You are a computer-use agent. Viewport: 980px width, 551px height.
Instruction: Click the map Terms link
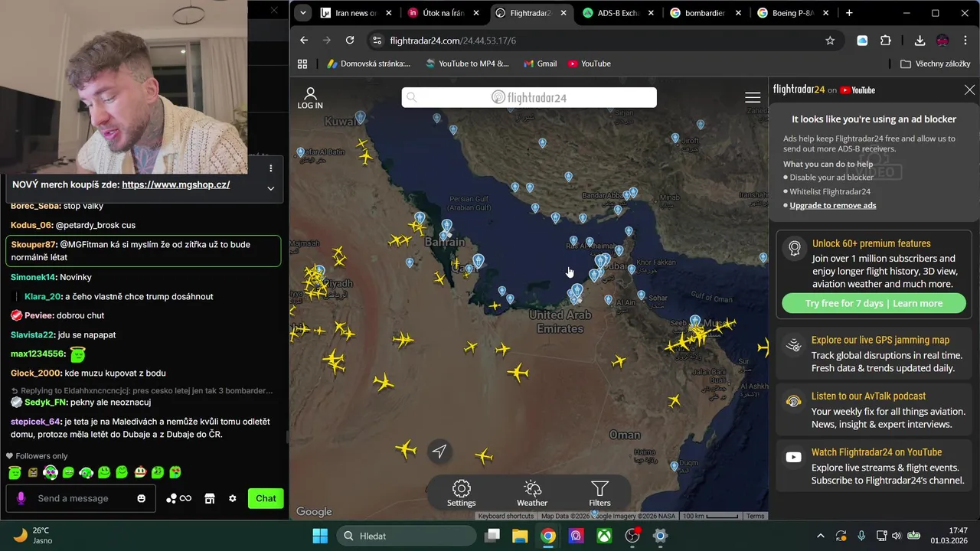tap(756, 516)
